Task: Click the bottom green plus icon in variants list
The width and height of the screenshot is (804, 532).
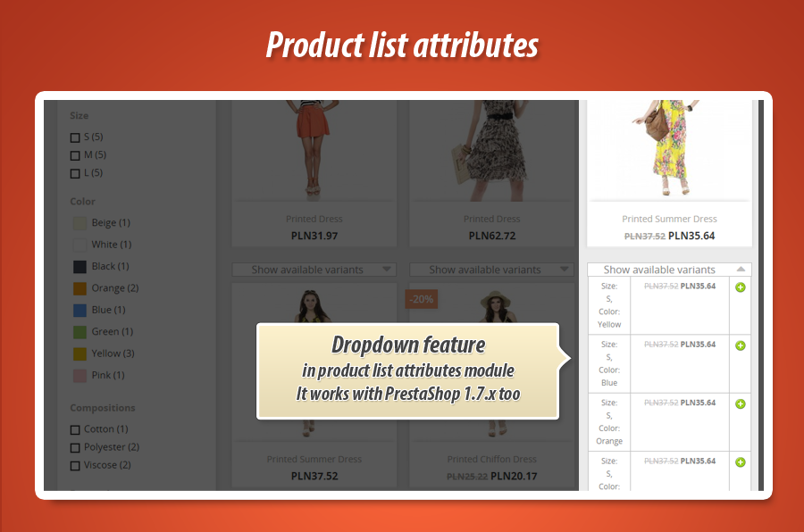Action: pos(740,461)
